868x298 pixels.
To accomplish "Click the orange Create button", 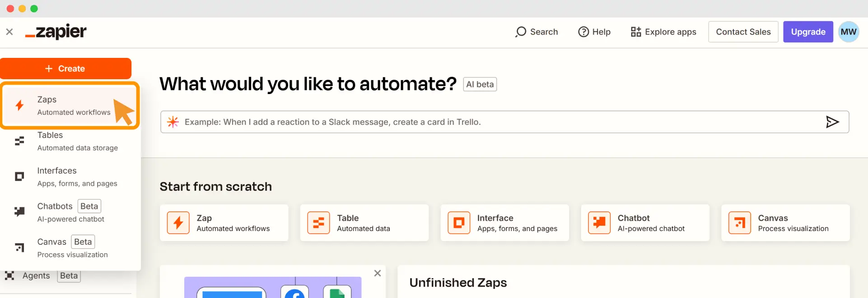I will 65,68.
